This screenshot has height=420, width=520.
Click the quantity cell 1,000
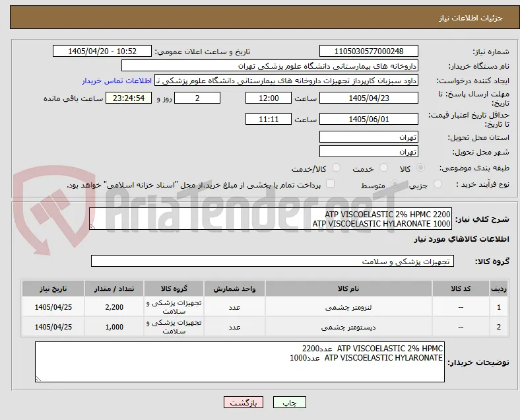114,327
